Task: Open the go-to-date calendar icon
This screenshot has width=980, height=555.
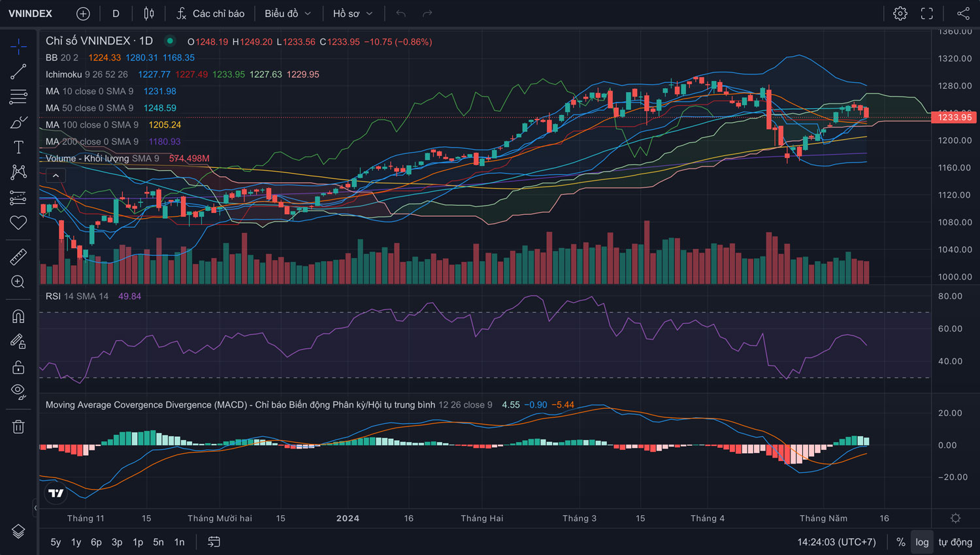Action: click(214, 542)
